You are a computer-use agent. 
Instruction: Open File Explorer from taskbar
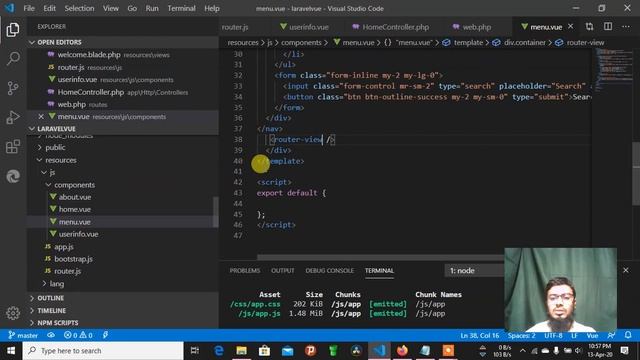click(242, 351)
